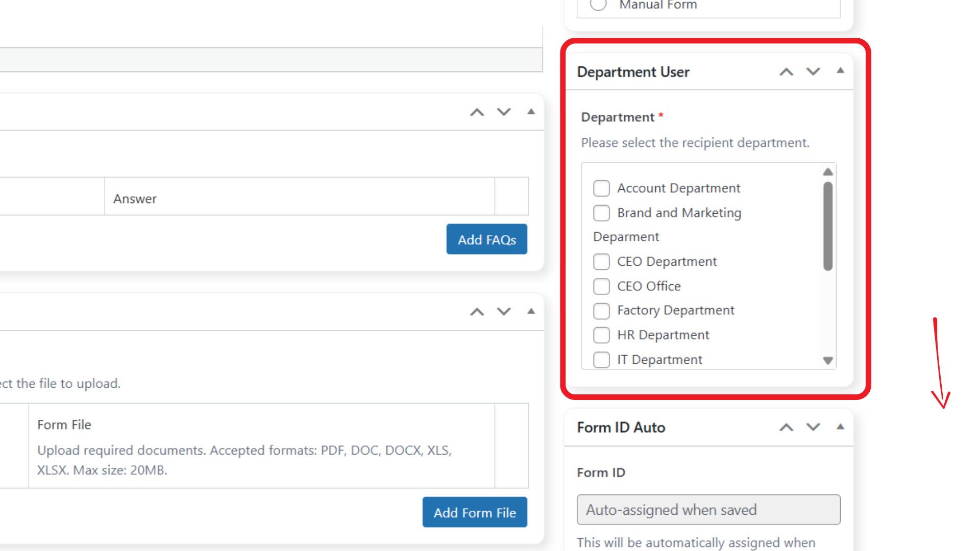Move Department User panel down

[813, 72]
